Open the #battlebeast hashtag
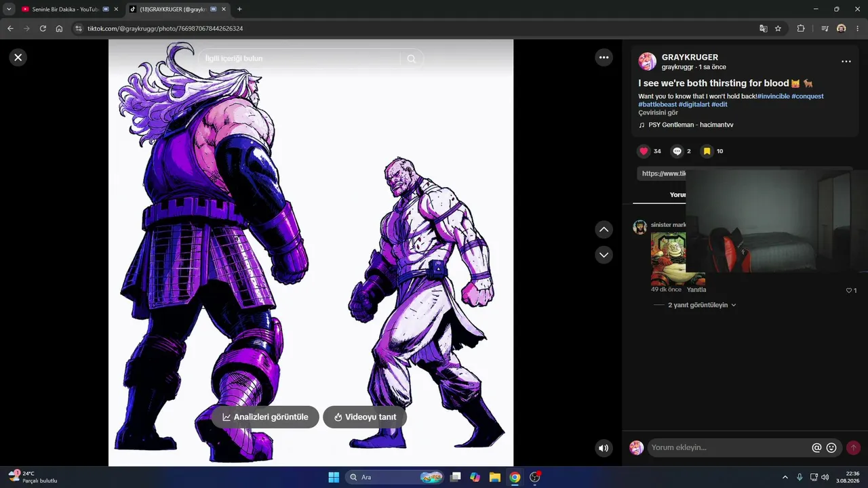868x488 pixels. (657, 104)
